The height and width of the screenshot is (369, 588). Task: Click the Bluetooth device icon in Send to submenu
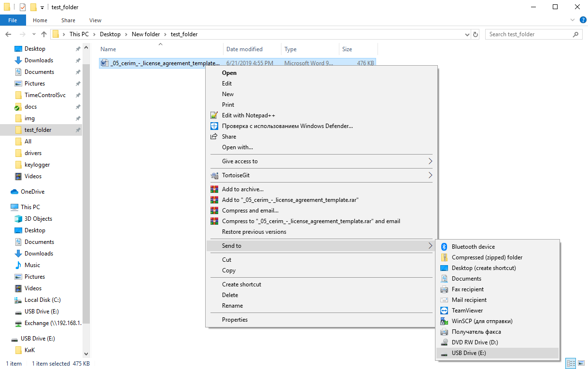coord(444,247)
